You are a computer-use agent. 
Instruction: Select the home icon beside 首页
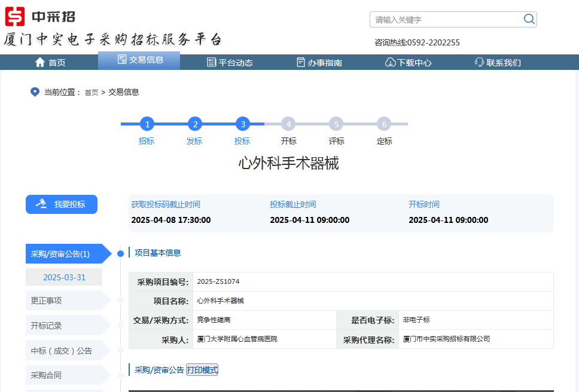click(x=39, y=62)
